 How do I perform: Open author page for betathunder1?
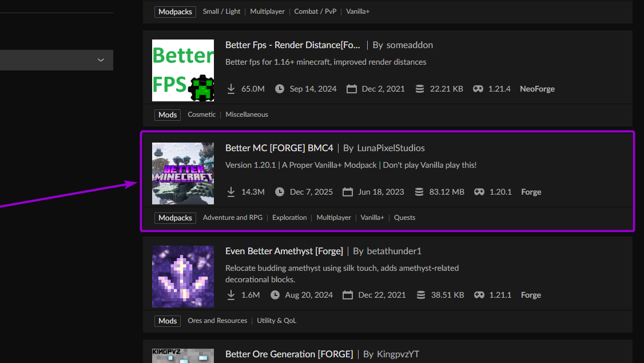[394, 251]
